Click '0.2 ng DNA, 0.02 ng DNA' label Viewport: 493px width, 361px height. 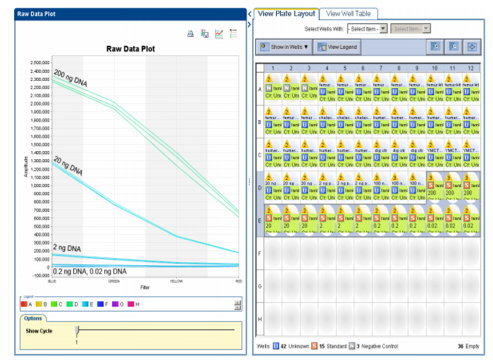(90, 271)
